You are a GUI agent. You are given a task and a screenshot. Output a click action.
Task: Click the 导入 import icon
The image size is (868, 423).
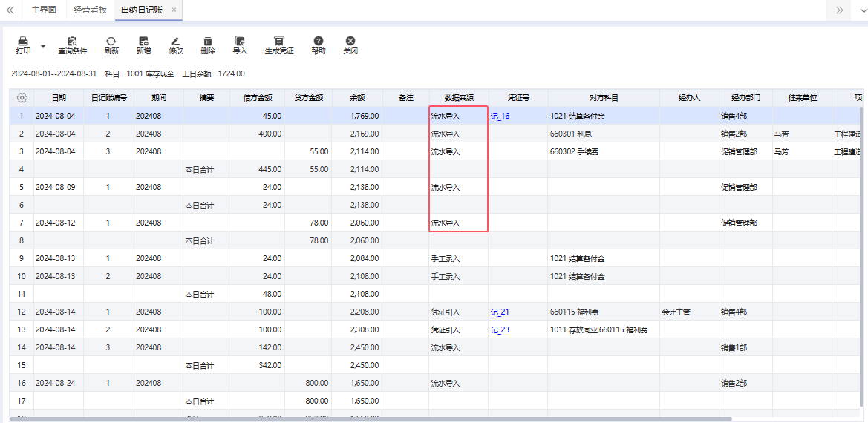click(240, 42)
